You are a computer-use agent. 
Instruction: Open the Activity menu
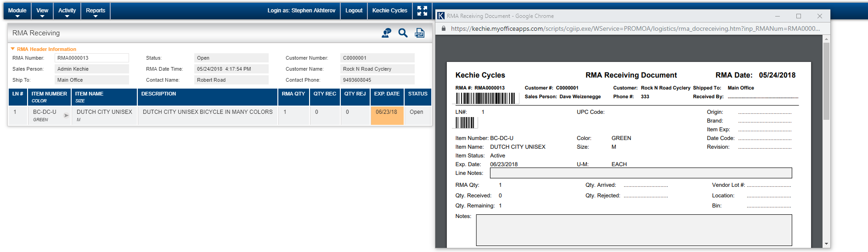tap(67, 11)
